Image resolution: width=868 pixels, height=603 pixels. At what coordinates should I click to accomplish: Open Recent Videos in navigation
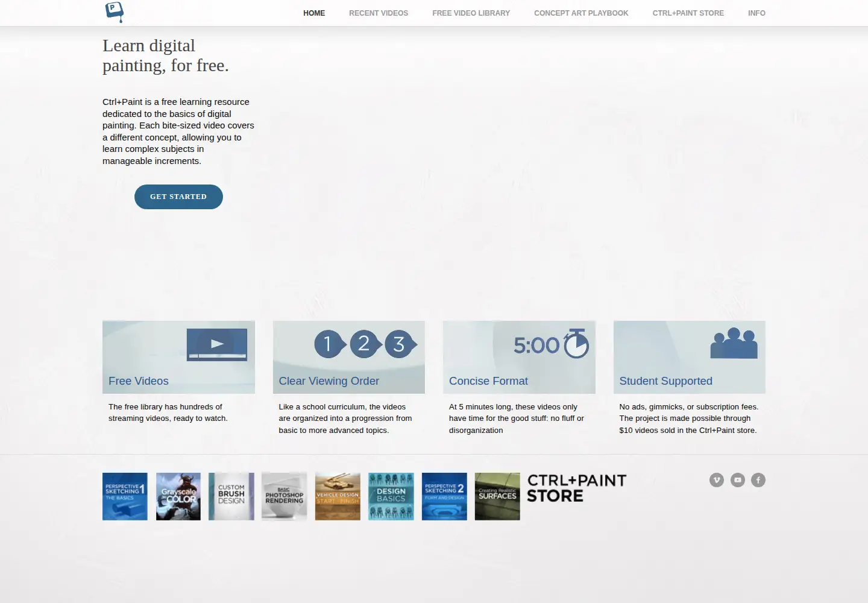379,13
